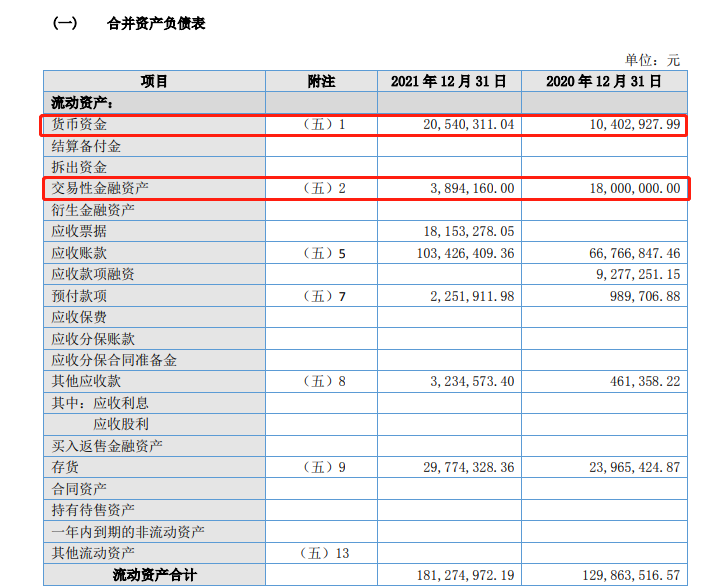Select the 其他应收款 row label
The width and height of the screenshot is (724, 586).
coord(86,381)
